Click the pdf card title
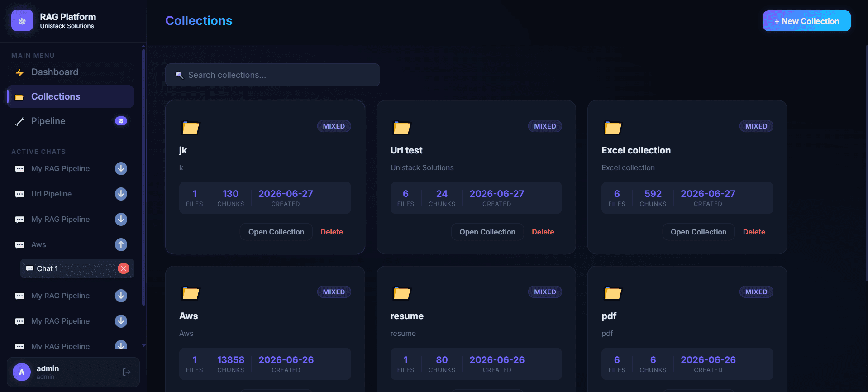 [609, 316]
